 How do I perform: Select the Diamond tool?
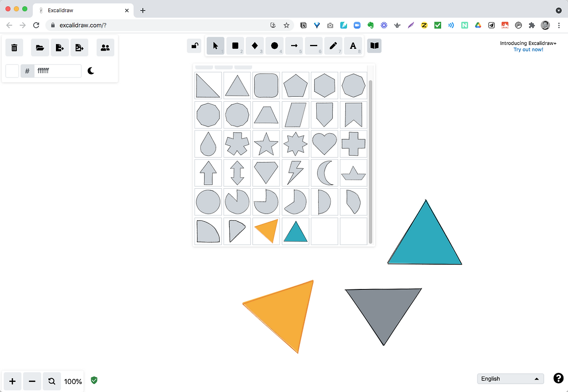[x=255, y=46]
